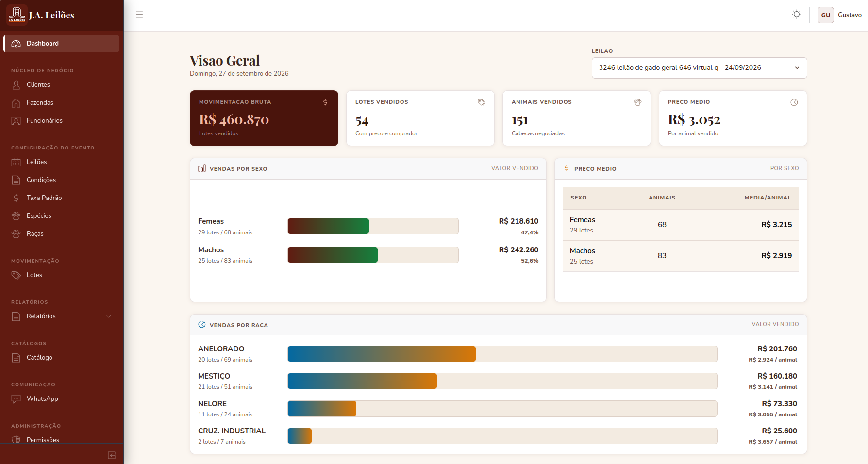868x464 pixels.
Task: Click the NELORE sales progress bar
Action: pos(502,409)
